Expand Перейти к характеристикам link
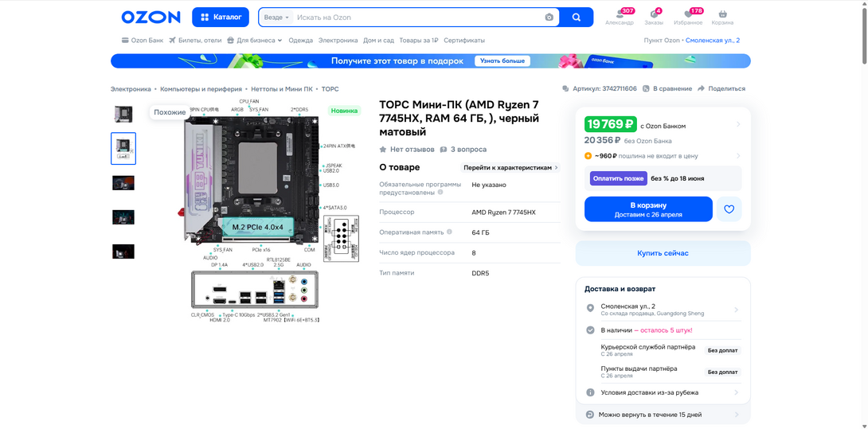868x429 pixels. (x=511, y=167)
